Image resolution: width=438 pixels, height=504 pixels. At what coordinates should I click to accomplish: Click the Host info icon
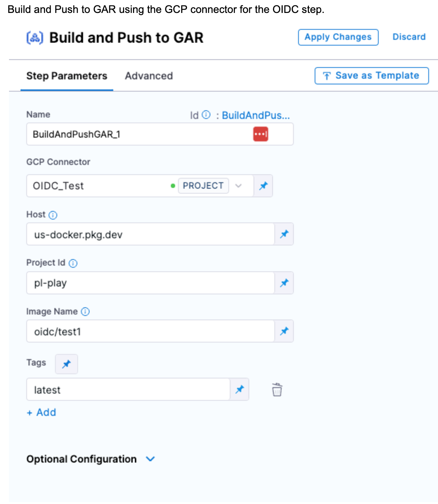pyautogui.click(x=53, y=215)
